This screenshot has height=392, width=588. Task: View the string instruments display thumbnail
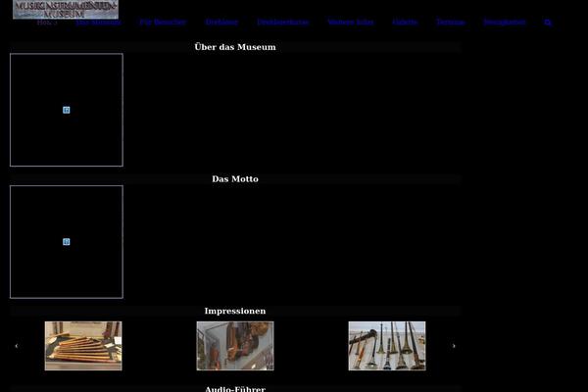(x=235, y=346)
